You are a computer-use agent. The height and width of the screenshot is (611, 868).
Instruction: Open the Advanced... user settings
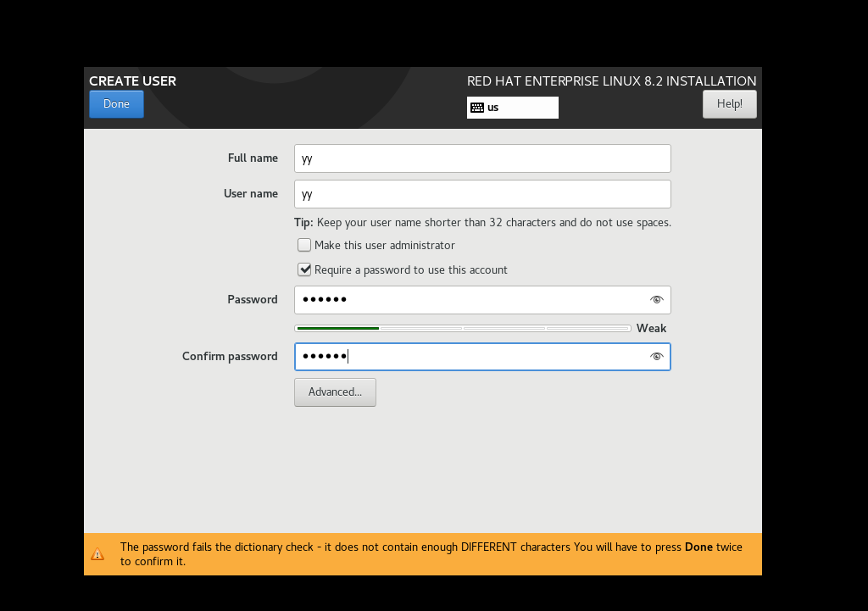[x=335, y=392]
